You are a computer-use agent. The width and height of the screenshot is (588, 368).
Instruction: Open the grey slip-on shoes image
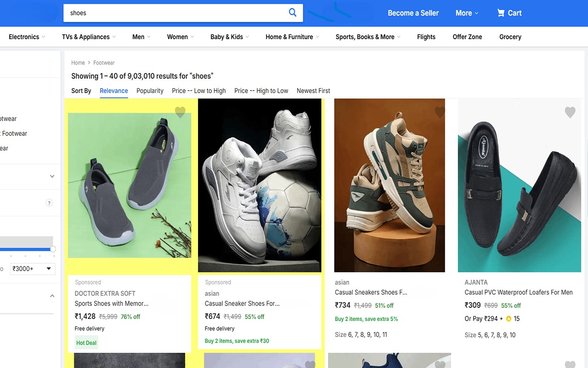(x=130, y=185)
